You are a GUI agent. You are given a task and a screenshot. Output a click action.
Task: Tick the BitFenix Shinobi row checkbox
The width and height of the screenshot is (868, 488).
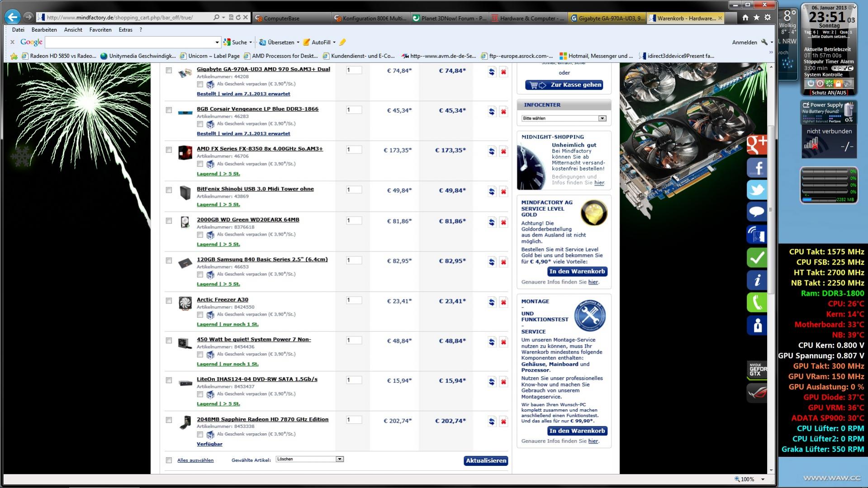(x=169, y=190)
